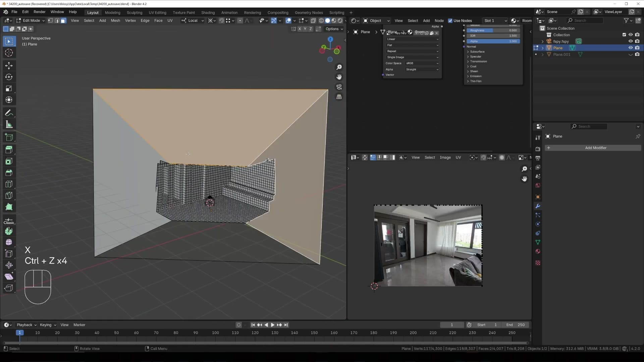Switch orthographic perspective grid icon

point(339,97)
